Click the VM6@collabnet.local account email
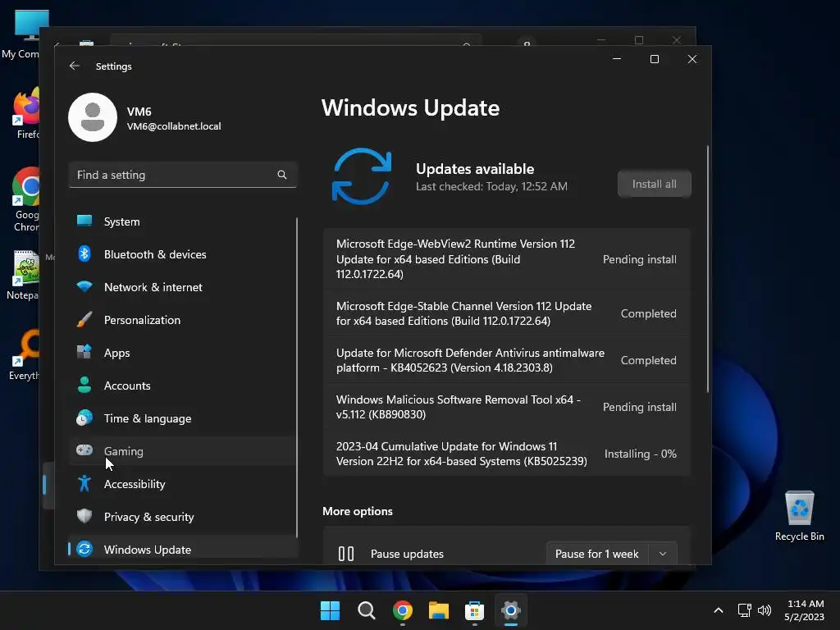840x630 pixels. 174,126
